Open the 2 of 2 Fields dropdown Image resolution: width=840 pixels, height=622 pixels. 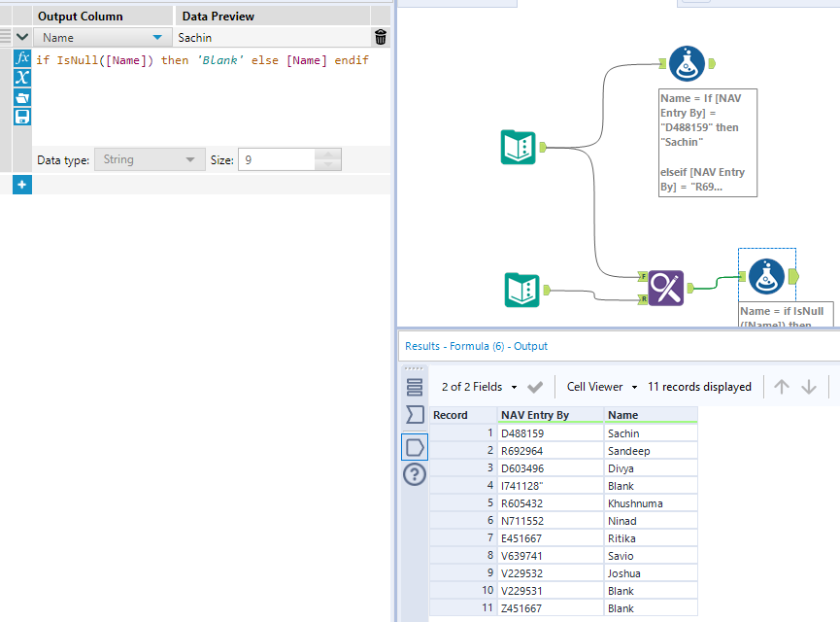click(479, 387)
